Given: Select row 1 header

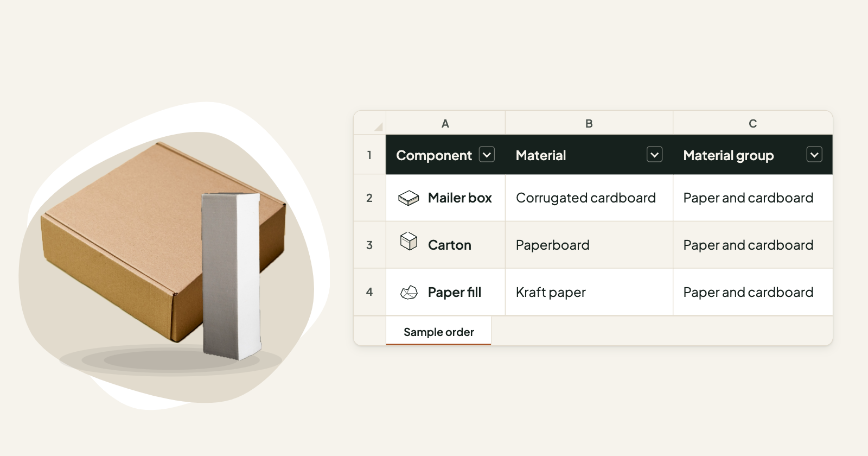Looking at the screenshot, I should click(369, 155).
